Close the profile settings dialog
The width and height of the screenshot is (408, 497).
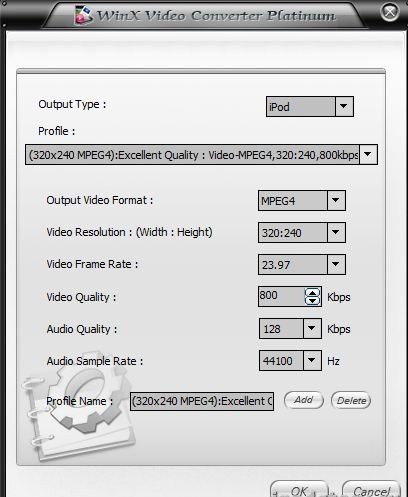click(x=390, y=12)
